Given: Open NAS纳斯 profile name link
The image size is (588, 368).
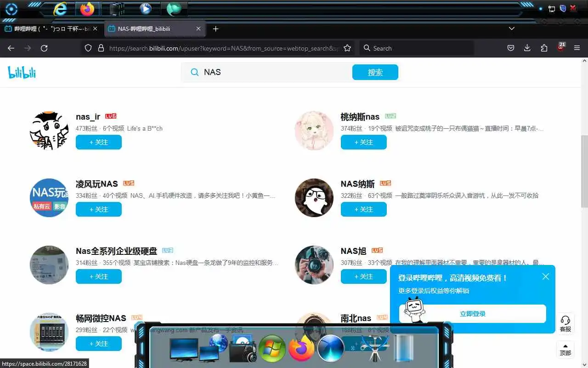Looking at the screenshot, I should tap(358, 184).
